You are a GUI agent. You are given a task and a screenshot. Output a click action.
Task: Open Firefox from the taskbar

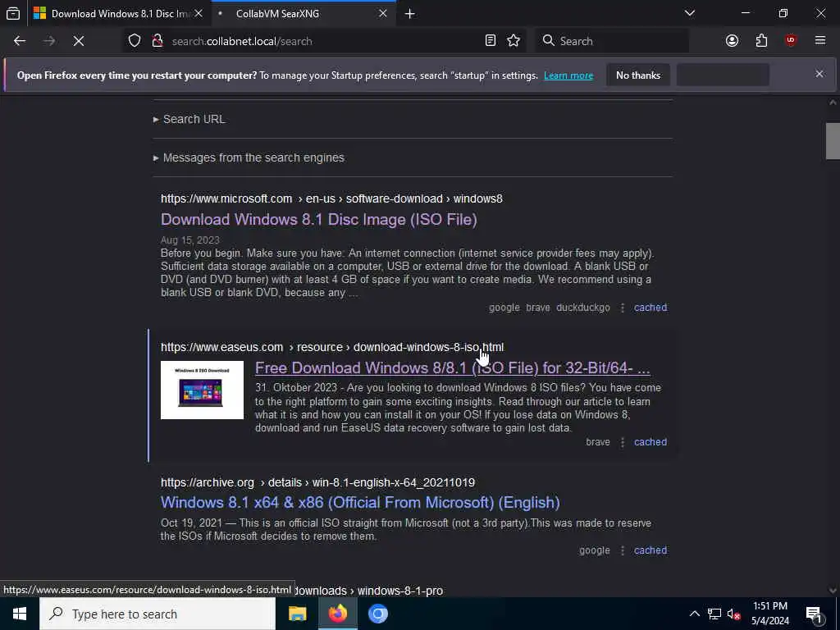337,614
